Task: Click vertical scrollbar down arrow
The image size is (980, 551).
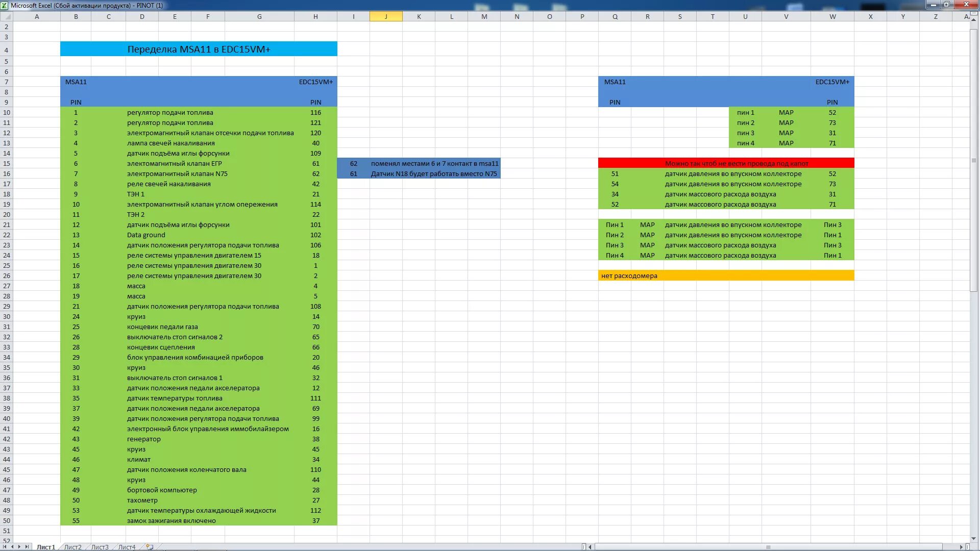Action: pos(973,538)
